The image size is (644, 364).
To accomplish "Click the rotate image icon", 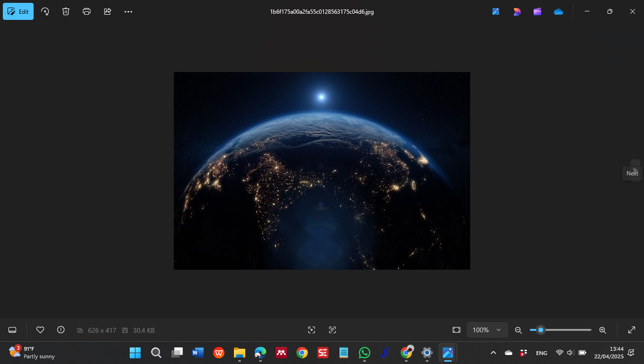I will coord(45,11).
